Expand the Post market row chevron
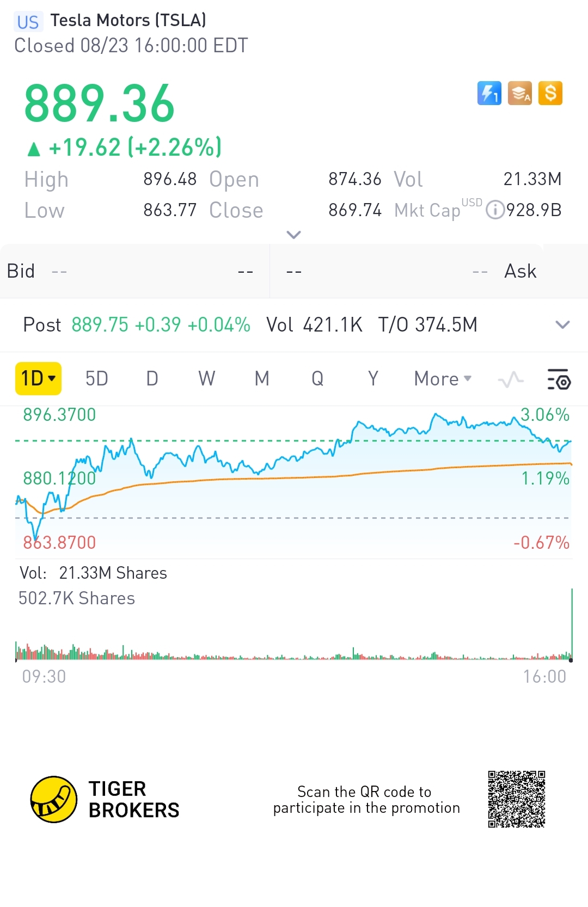This screenshot has width=588, height=907. tap(562, 325)
